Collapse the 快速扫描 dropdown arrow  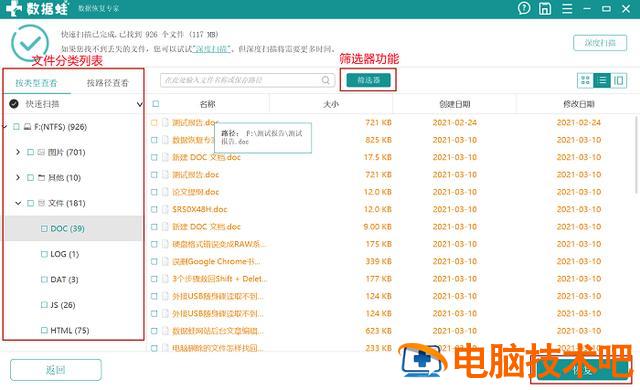[x=140, y=104]
